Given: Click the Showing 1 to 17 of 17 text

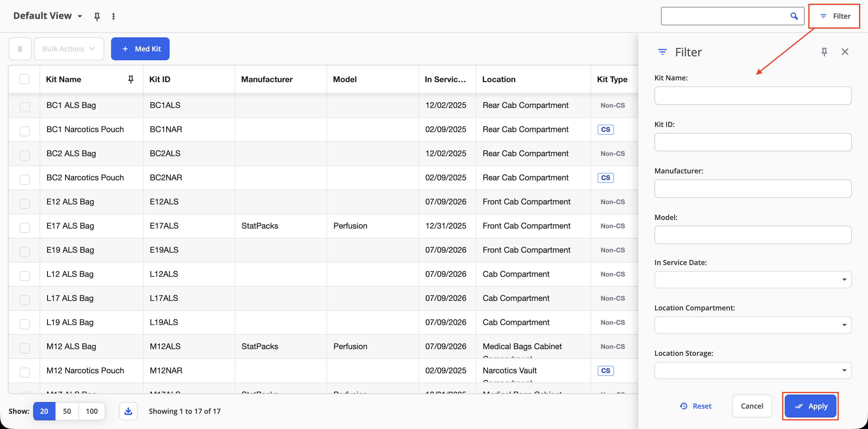Looking at the screenshot, I should click(x=185, y=411).
